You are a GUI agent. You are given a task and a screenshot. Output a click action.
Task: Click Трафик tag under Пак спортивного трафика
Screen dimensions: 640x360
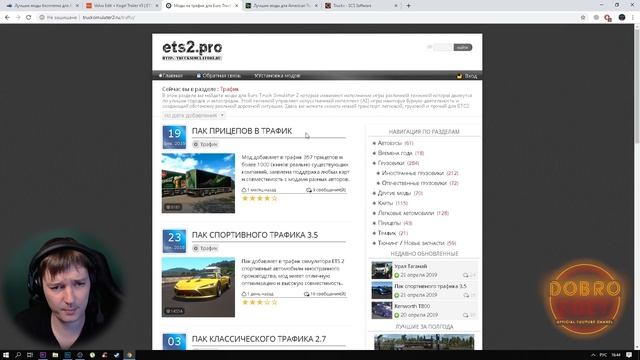pos(205,248)
